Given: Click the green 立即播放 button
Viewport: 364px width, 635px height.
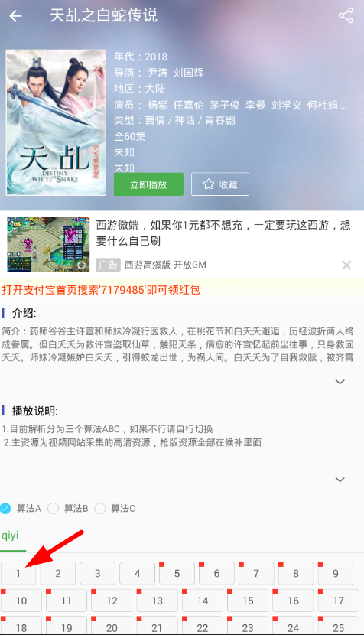Looking at the screenshot, I should [148, 184].
